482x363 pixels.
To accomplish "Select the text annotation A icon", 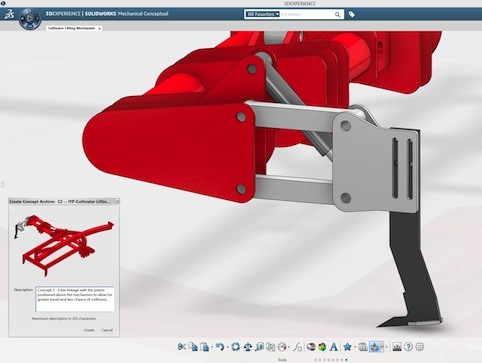I will click(334, 347).
